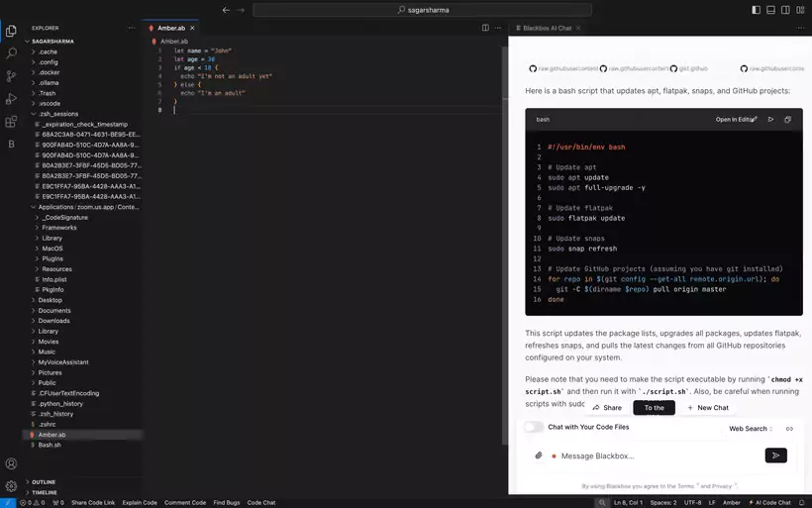Click Ln 8, Col 1 in status bar
The height and width of the screenshot is (508, 812).
(x=628, y=503)
